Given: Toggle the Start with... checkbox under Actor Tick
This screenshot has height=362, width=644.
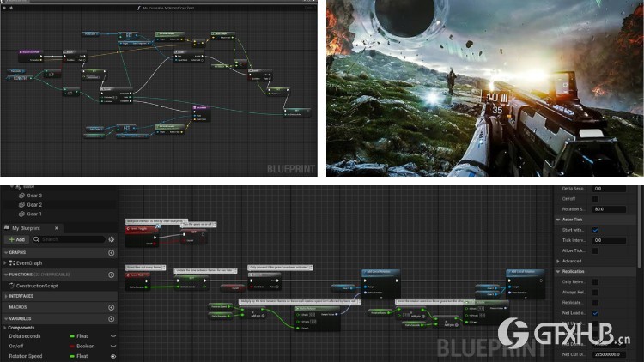Looking at the screenshot, I should [595, 230].
